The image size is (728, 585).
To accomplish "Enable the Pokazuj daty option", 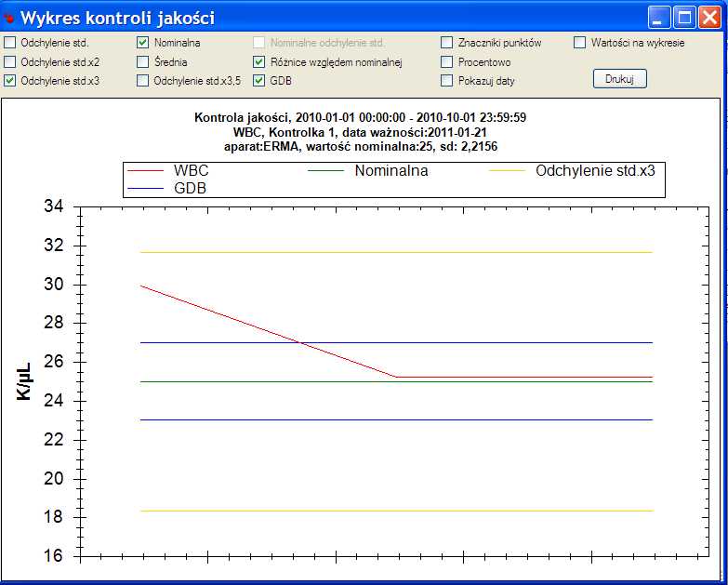I will click(x=446, y=81).
